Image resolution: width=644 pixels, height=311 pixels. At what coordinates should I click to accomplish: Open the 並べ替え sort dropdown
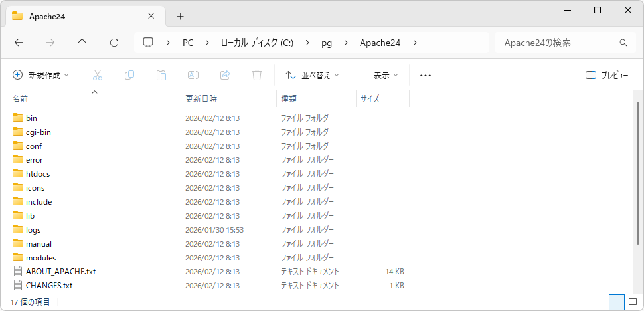(312, 76)
